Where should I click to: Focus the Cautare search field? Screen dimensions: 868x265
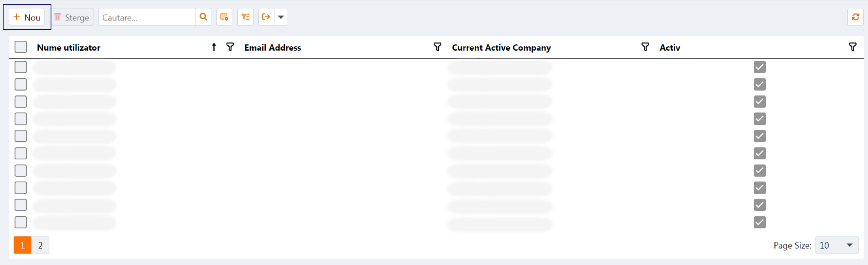[147, 17]
